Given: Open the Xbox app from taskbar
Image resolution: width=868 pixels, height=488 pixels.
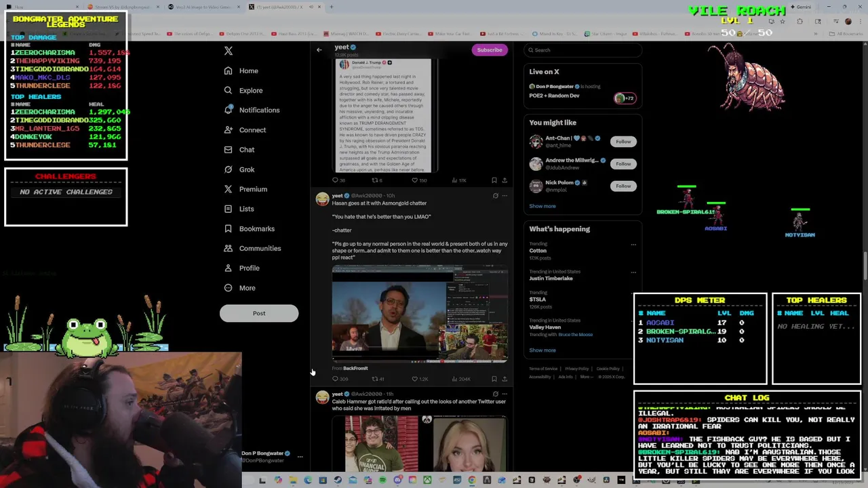Looking at the screenshot, I should point(427,480).
